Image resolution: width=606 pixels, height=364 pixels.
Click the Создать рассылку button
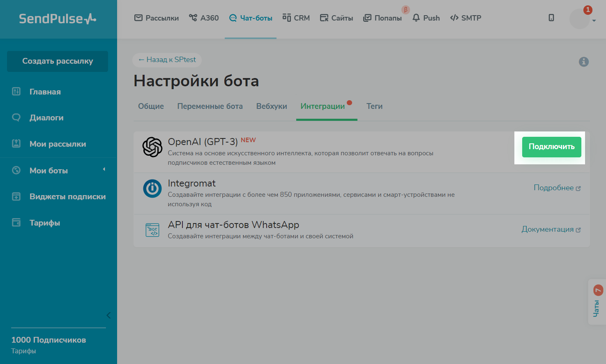tap(58, 61)
